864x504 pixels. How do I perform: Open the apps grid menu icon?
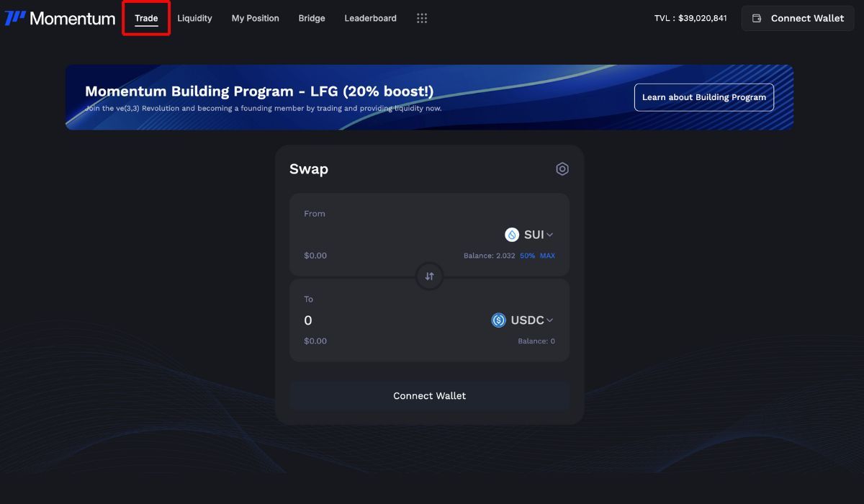pyautogui.click(x=422, y=18)
